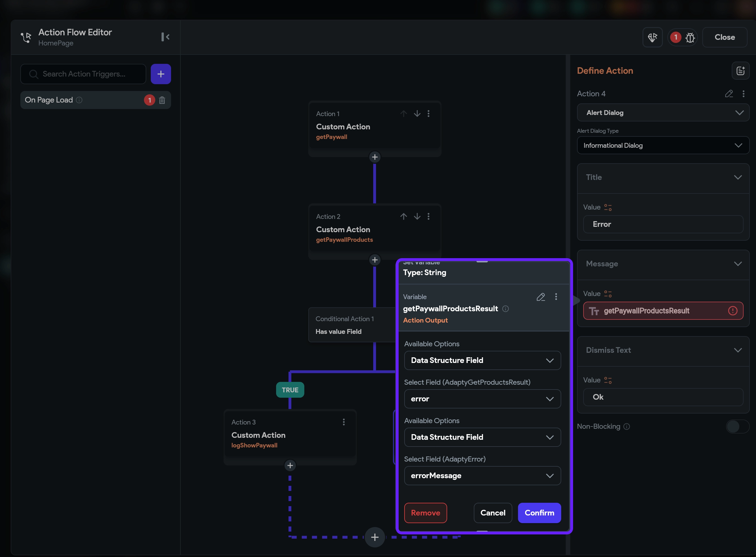Open the Informational Dialog type dropdown
The height and width of the screenshot is (557, 756).
click(663, 145)
